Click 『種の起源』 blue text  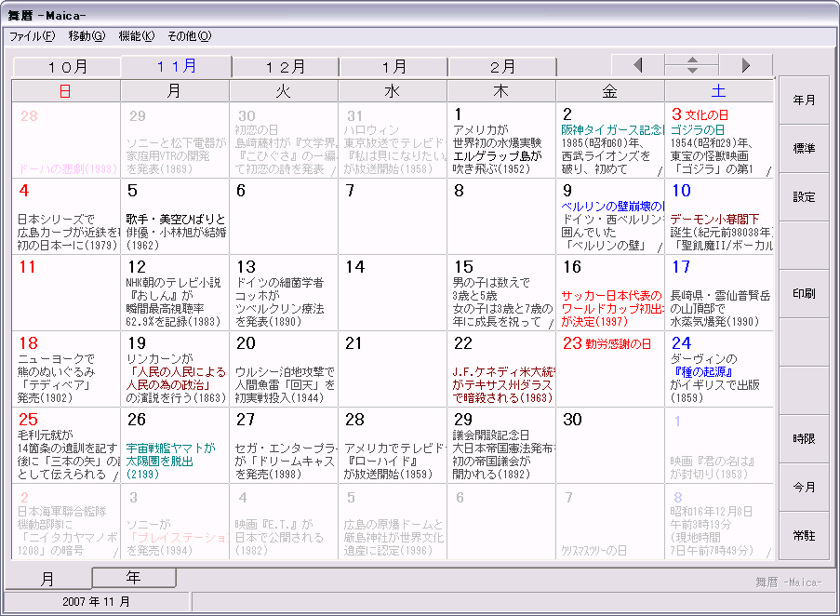[x=703, y=372]
